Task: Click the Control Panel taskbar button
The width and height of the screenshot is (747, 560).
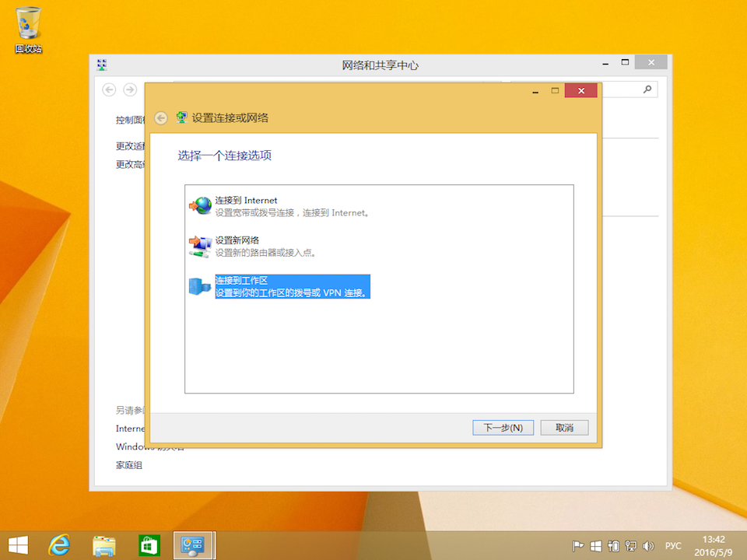Action: coord(195,546)
